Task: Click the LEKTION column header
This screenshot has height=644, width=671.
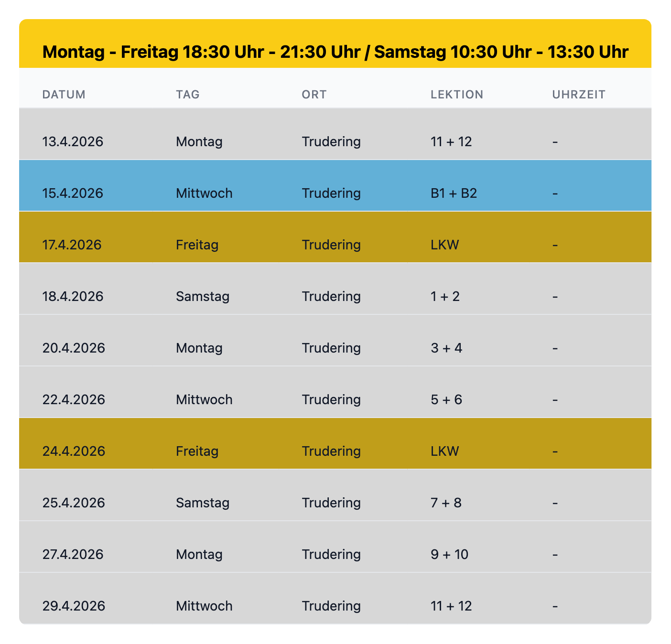Action: coord(457,94)
